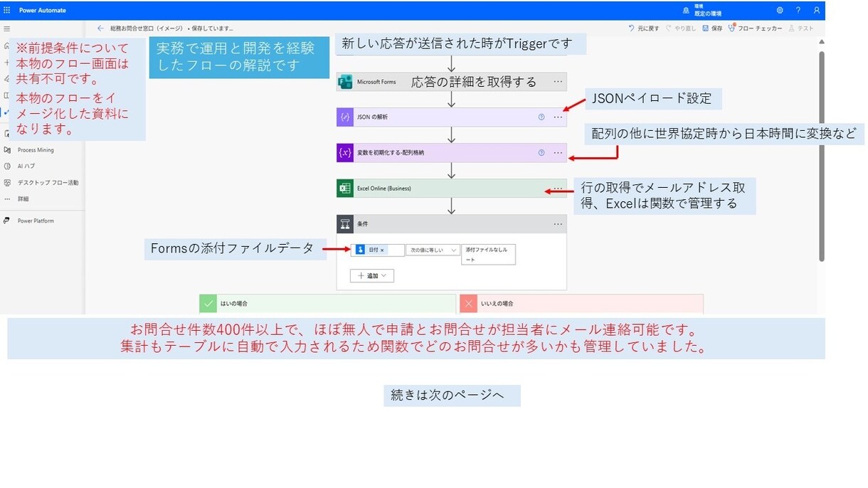Select AI ハブ in left navigation

pyautogui.click(x=26, y=166)
